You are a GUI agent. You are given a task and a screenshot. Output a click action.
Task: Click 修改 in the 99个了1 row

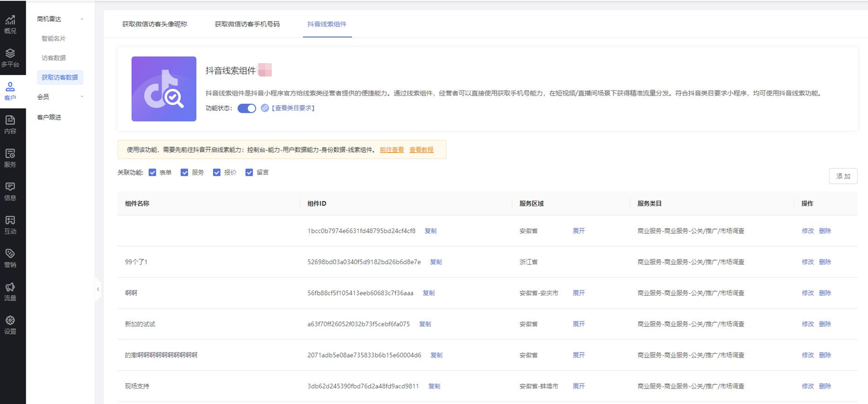[808, 262]
